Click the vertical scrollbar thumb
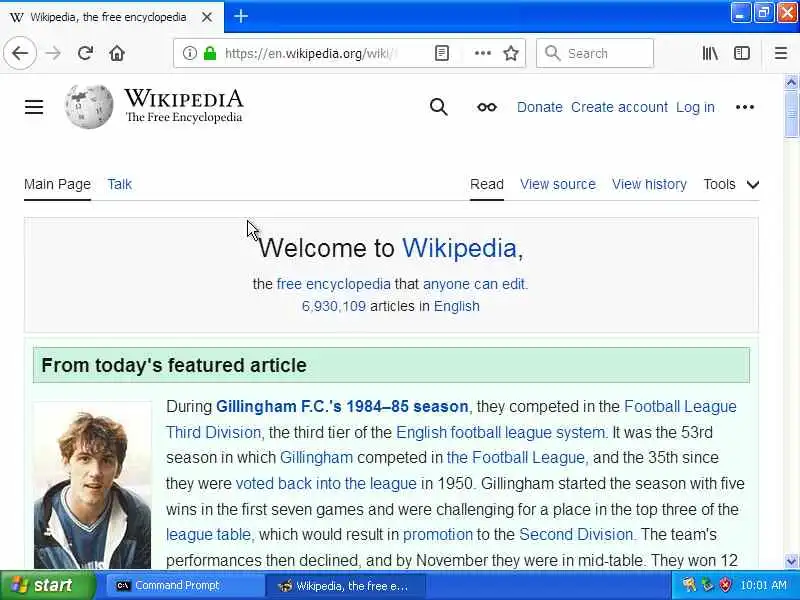 [791, 114]
